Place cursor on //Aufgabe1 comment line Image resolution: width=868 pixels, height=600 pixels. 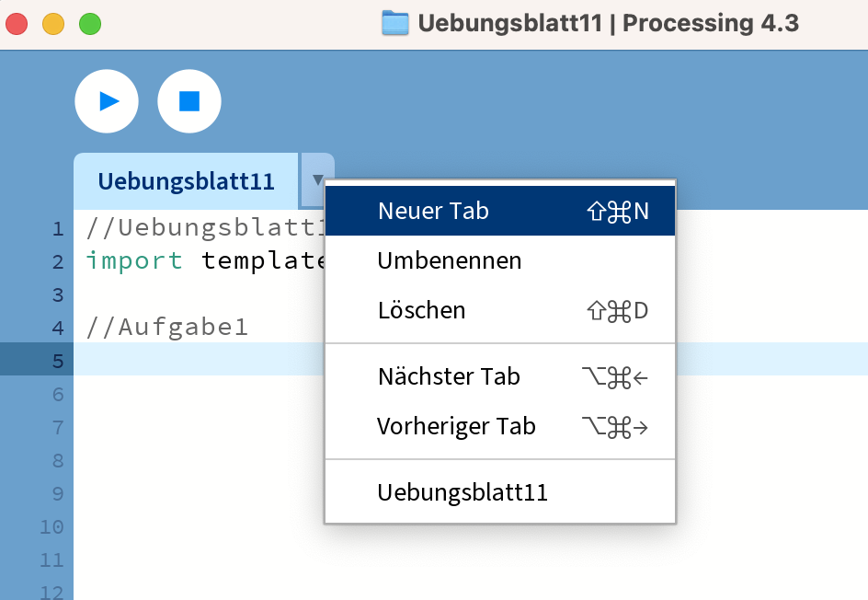[167, 327]
